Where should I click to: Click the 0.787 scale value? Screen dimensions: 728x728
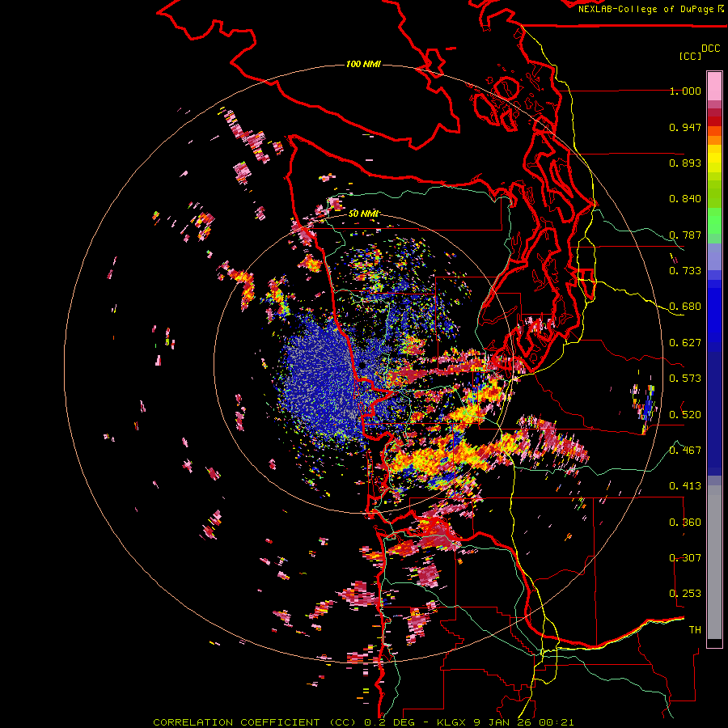[x=685, y=235]
